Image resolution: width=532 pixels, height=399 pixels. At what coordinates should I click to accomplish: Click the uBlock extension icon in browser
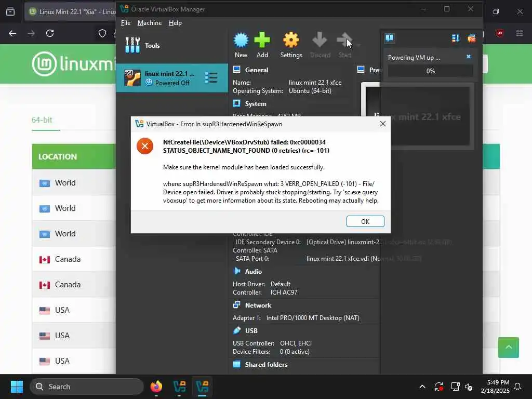tap(500, 33)
